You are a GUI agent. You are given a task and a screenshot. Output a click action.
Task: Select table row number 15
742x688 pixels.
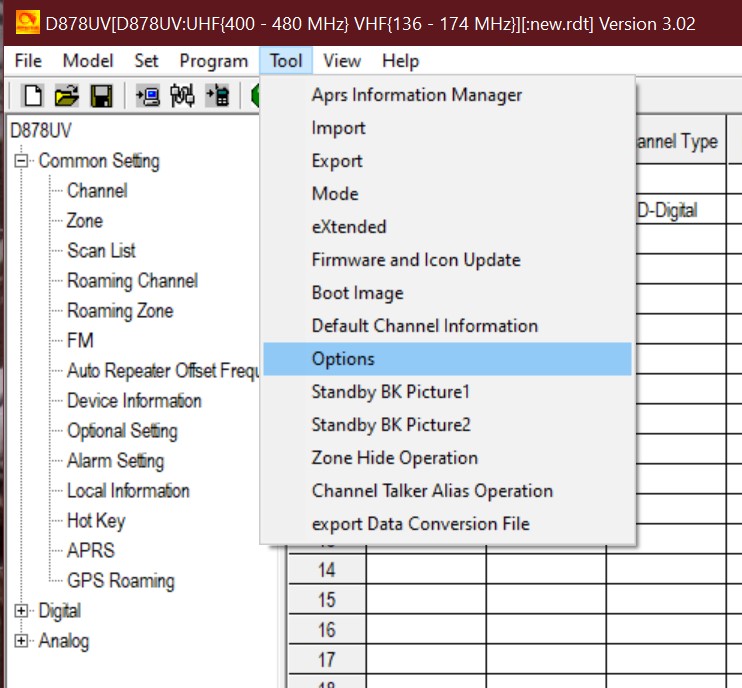click(x=327, y=600)
